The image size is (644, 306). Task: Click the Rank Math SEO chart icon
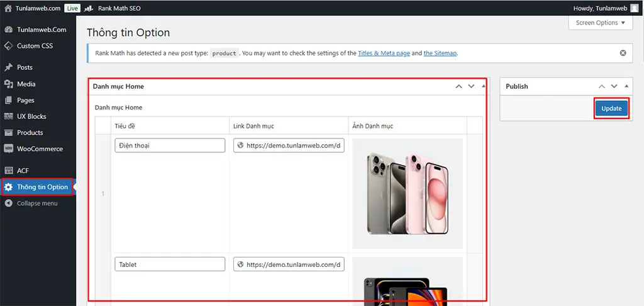[88, 8]
